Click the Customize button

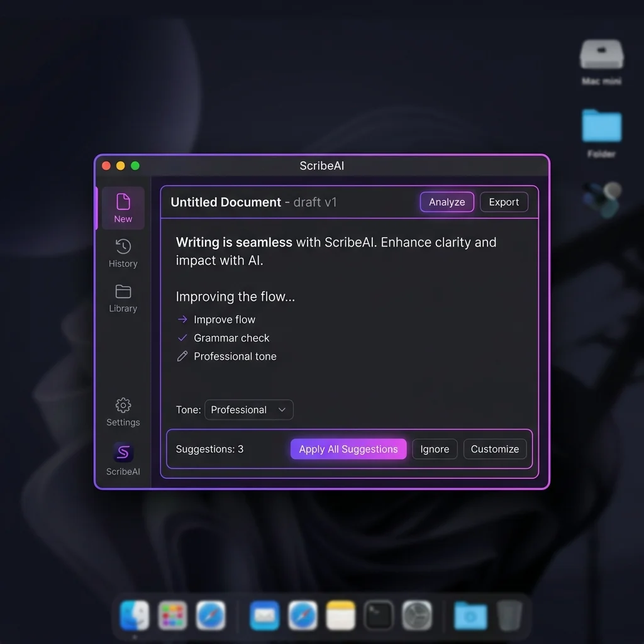point(495,449)
